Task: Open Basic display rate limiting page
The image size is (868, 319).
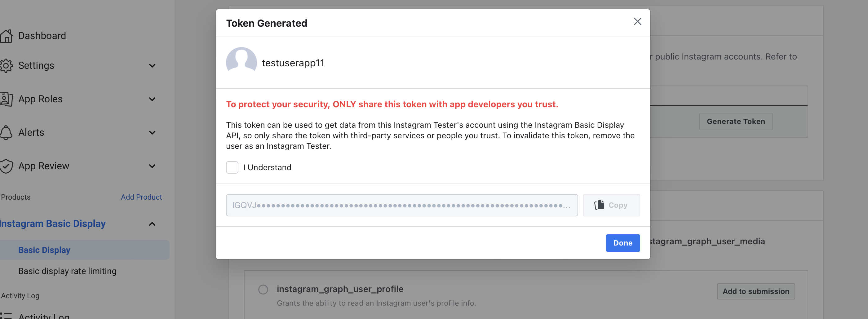Action: pos(67,271)
